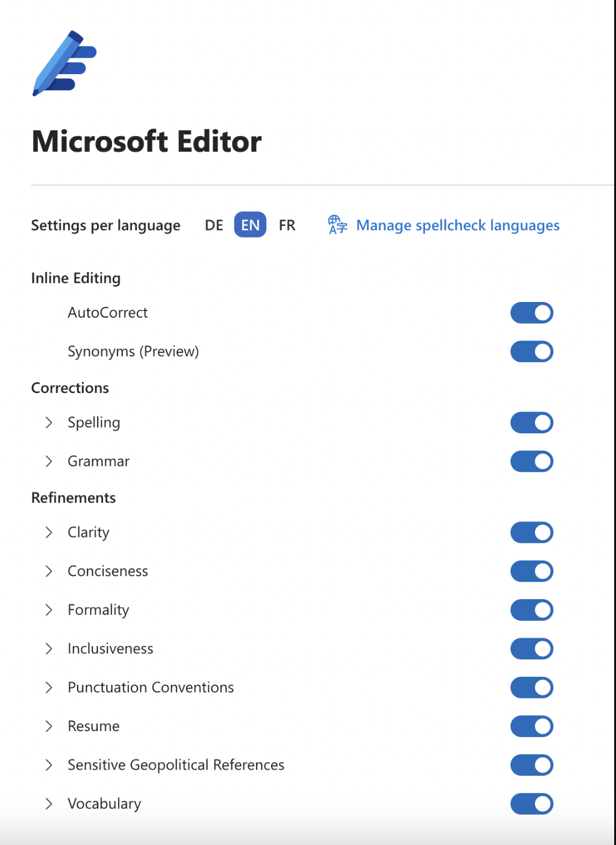The image size is (616, 845).
Task: Toggle Spelling corrections off
Action: pyautogui.click(x=532, y=422)
